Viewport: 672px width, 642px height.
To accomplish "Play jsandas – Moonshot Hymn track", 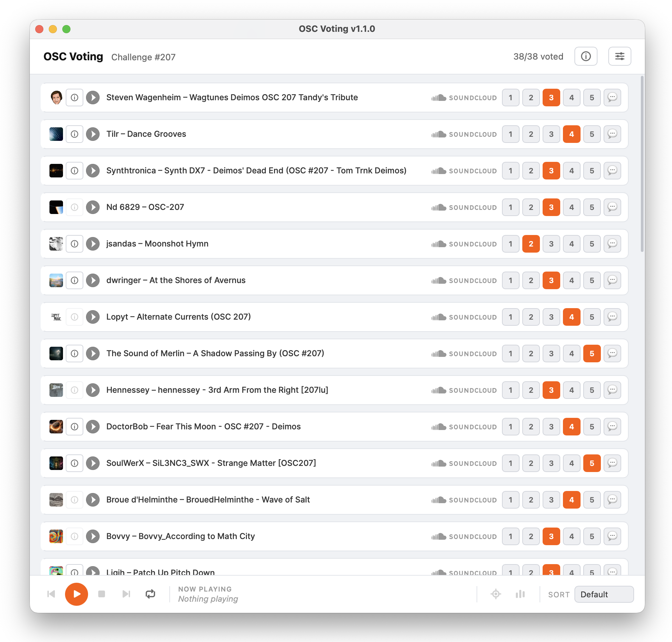I will click(x=93, y=244).
